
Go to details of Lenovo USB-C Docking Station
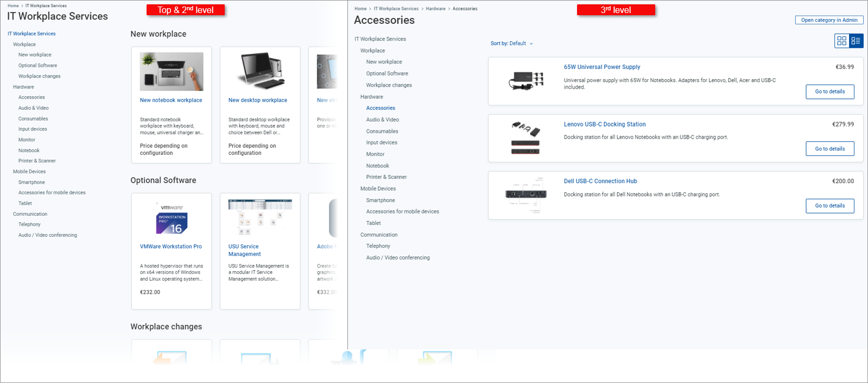click(x=829, y=149)
